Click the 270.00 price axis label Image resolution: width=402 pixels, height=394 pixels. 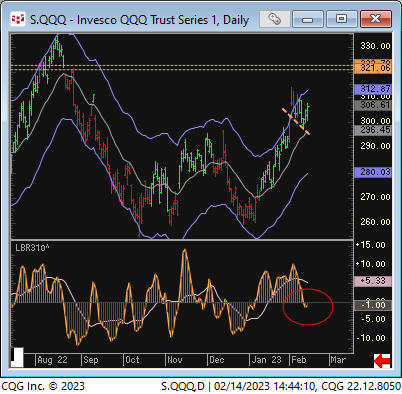(x=375, y=197)
